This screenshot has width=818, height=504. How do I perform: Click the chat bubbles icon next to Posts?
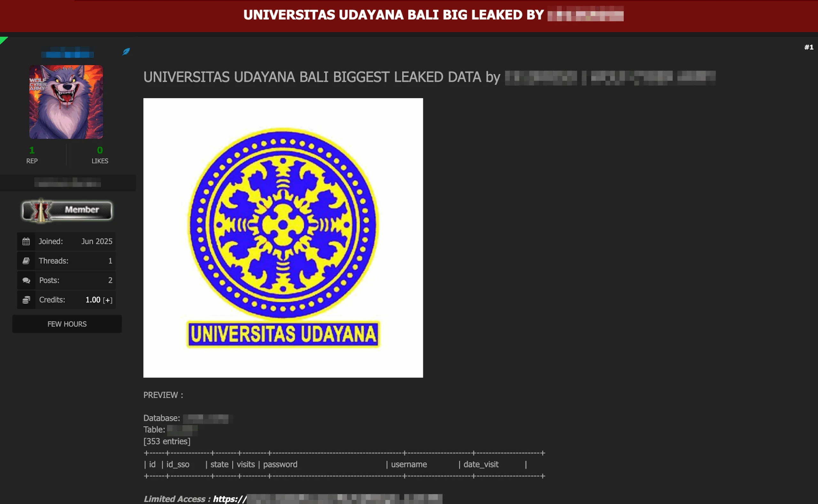[x=26, y=280]
